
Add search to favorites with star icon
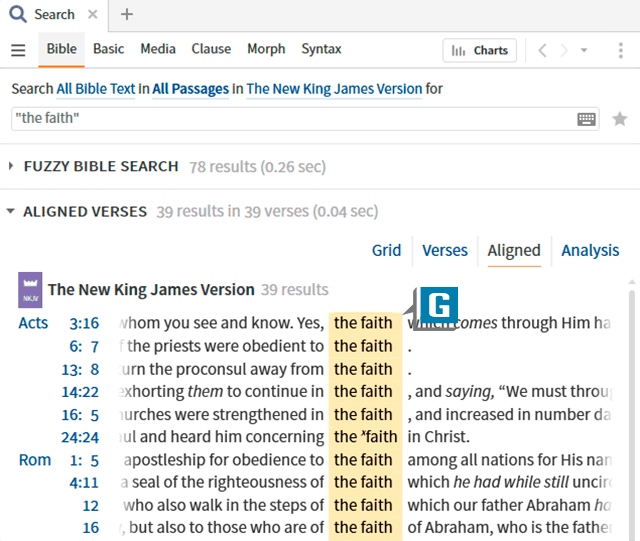pyautogui.click(x=620, y=119)
